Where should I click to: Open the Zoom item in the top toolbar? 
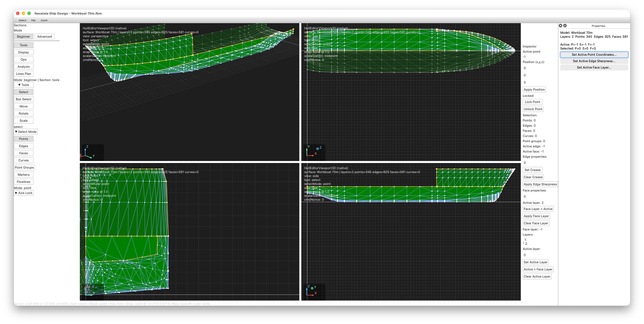click(x=44, y=20)
